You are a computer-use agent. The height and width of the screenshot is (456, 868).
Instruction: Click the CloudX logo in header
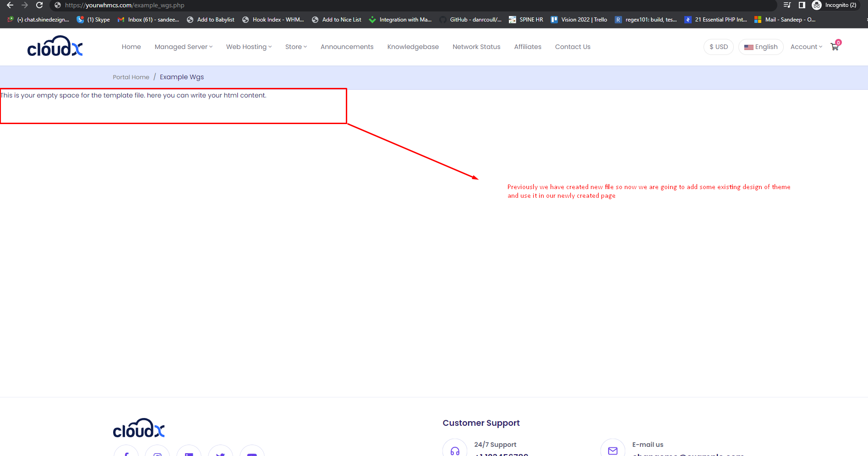55,46
